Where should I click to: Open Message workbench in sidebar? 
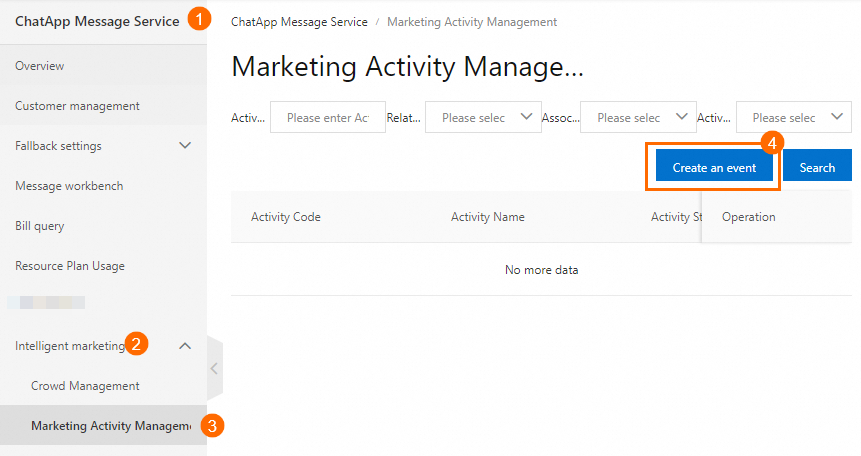pyautogui.click(x=69, y=186)
